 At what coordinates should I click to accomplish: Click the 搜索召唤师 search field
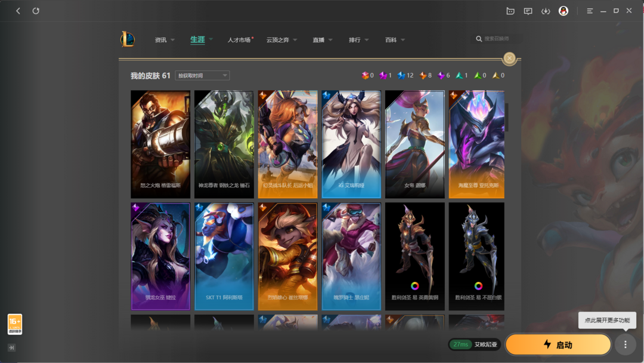point(497,39)
